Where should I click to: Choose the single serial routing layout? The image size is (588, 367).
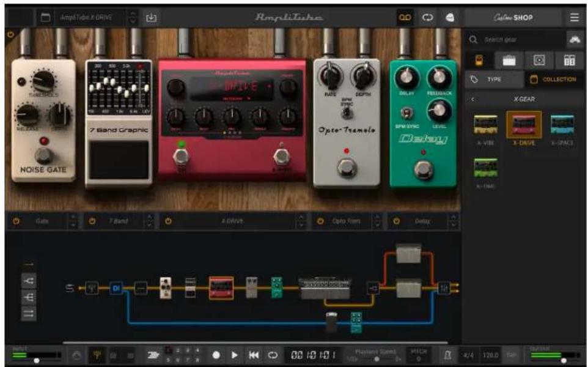point(29,265)
